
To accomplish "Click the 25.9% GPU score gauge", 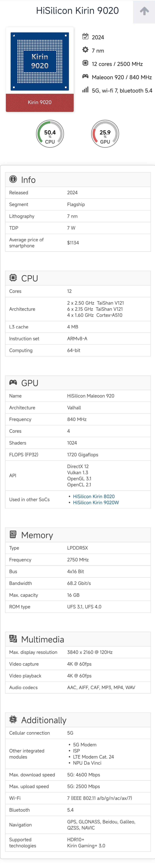I will (105, 134).
